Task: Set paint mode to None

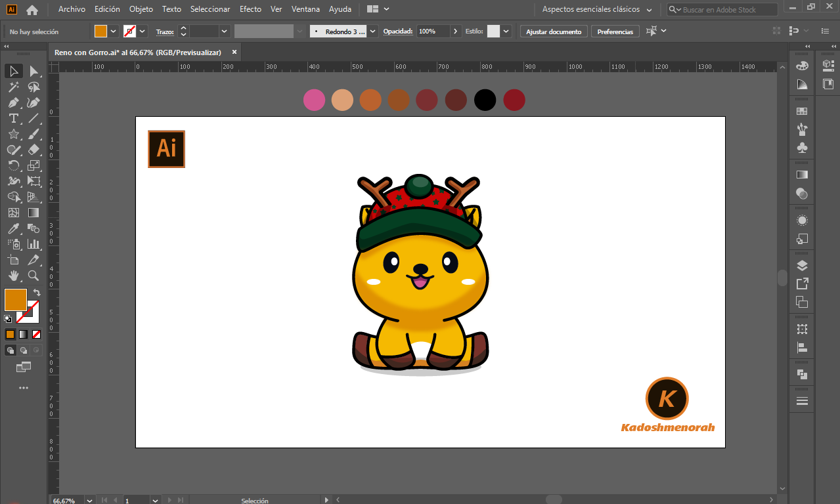Action: (36, 334)
